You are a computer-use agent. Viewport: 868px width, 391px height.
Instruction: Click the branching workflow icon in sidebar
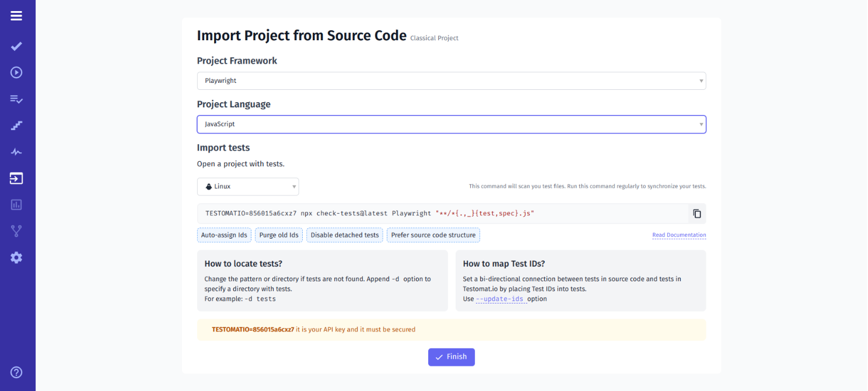point(16,231)
